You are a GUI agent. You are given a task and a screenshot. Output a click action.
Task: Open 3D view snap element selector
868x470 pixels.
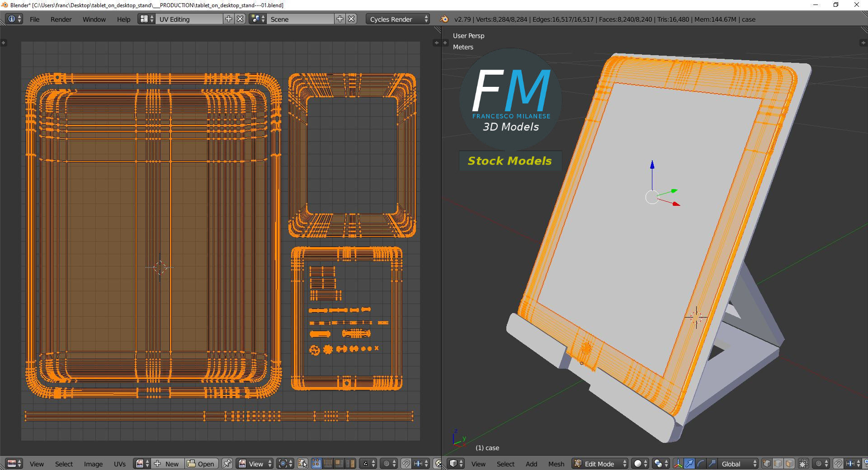[854, 464]
